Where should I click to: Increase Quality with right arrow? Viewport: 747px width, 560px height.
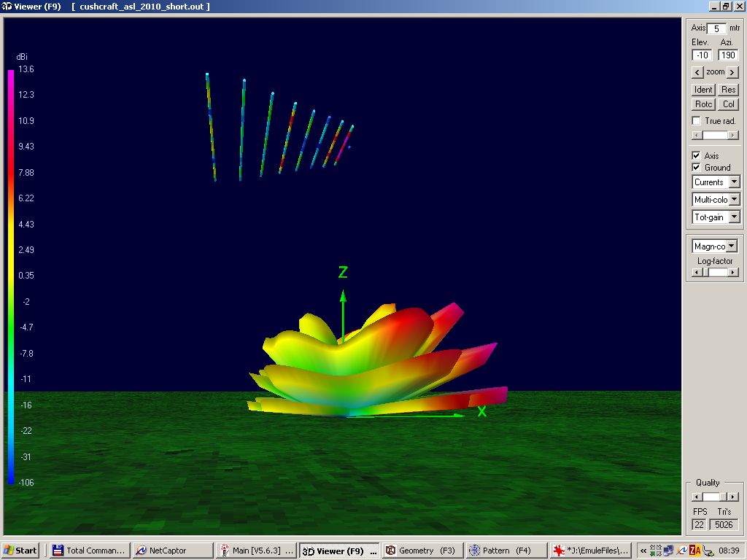coord(734,497)
